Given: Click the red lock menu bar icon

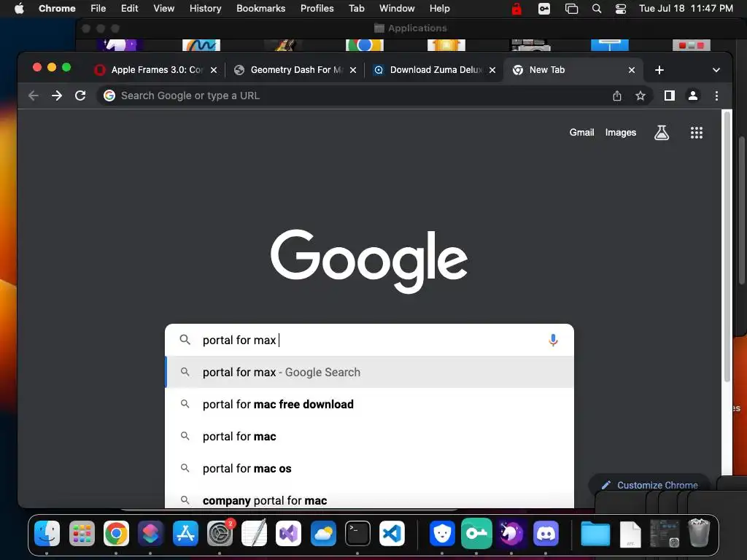Looking at the screenshot, I should 516,9.
